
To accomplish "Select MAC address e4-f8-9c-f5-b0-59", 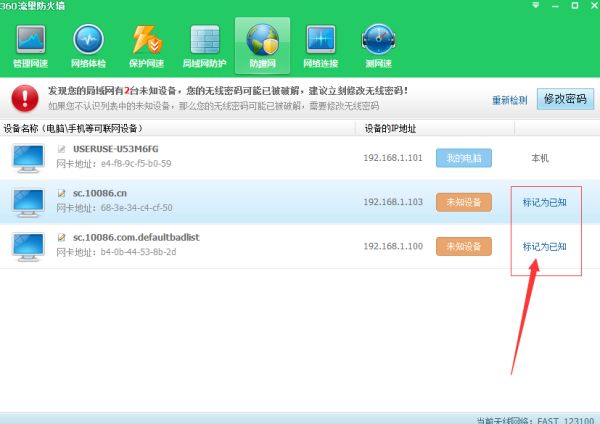I will coord(136,164).
